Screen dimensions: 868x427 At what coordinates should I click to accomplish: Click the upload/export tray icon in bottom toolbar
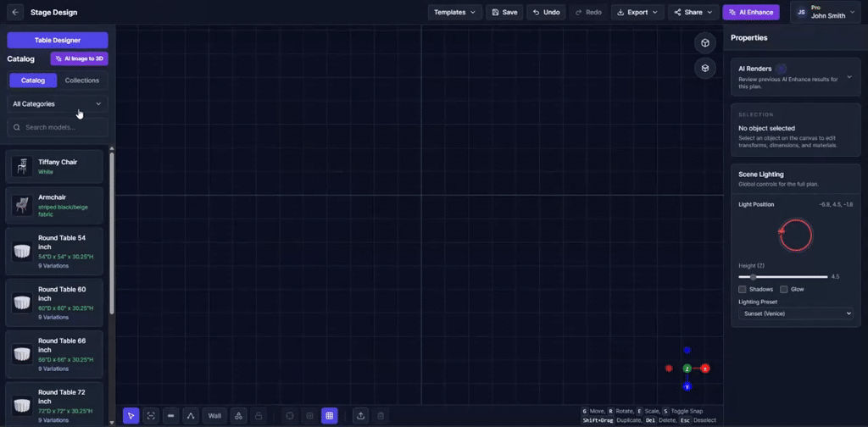[360, 416]
